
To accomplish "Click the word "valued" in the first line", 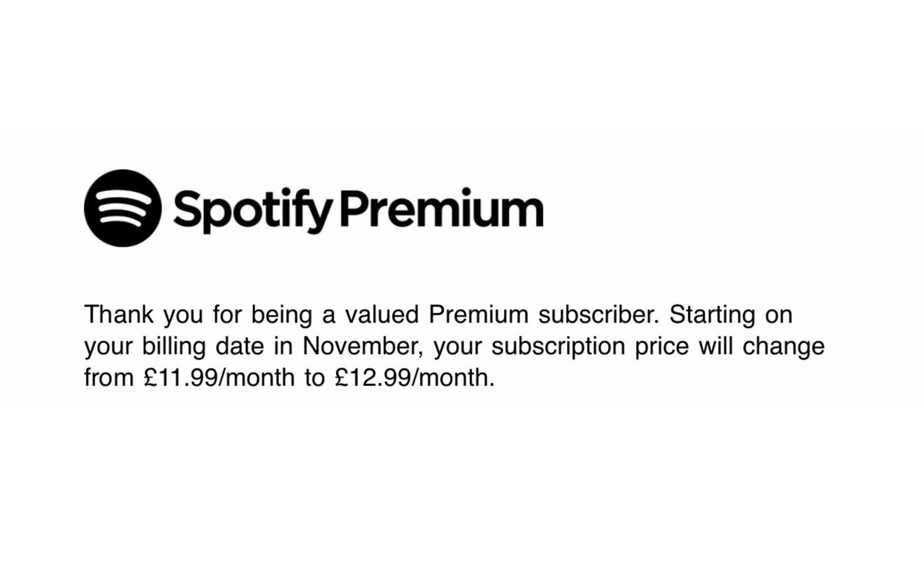I will click(x=382, y=315).
